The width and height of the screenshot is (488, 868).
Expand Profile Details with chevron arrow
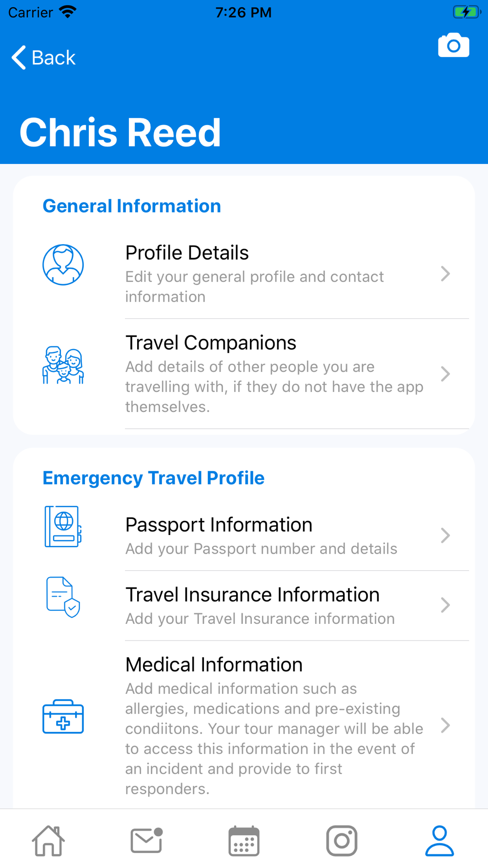[x=445, y=274]
